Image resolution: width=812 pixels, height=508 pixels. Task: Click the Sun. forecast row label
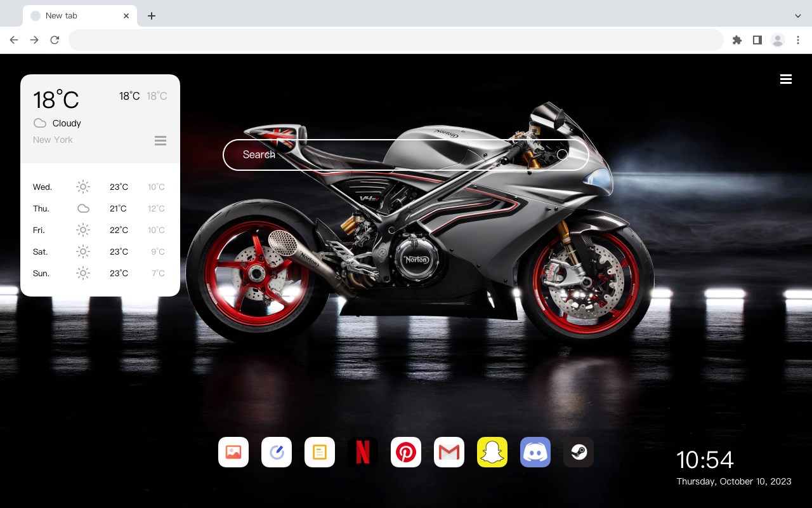tap(41, 273)
